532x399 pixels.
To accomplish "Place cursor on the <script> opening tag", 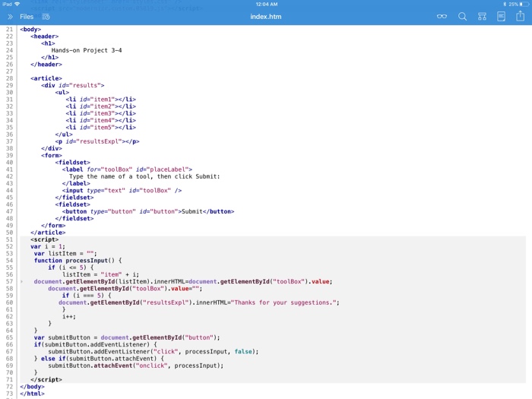I will point(44,239).
